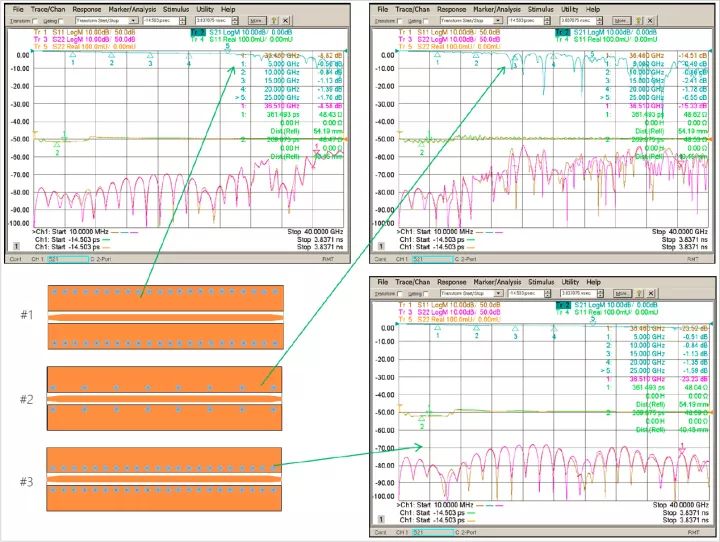Click channel 1 indicator box in top-left window
The width and height of the screenshot is (720, 542).
click(x=15, y=244)
